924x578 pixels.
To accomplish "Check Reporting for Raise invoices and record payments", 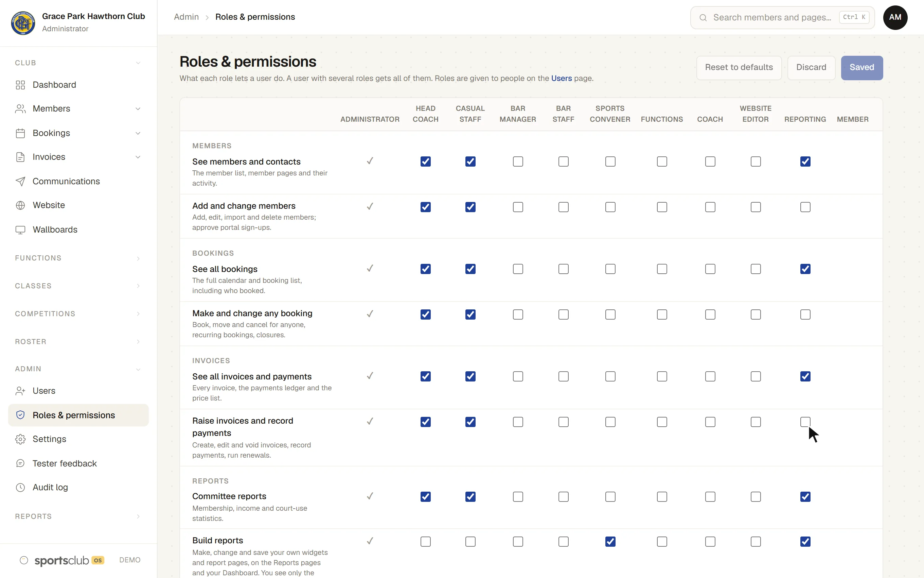I will click(805, 422).
